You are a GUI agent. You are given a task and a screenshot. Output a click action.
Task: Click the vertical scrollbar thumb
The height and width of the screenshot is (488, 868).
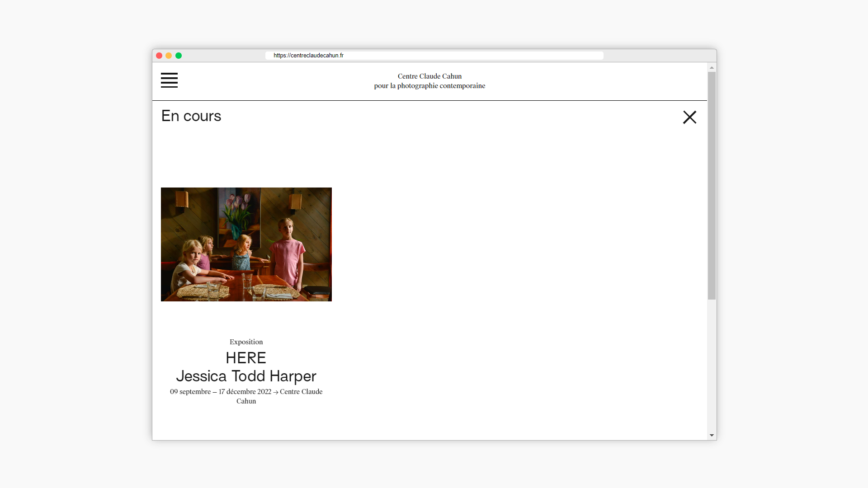coord(712,185)
